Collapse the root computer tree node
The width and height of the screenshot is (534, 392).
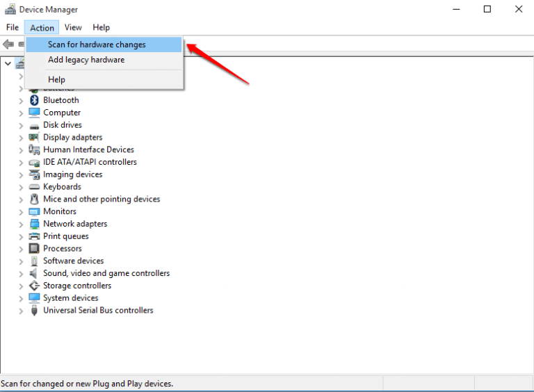pyautogui.click(x=8, y=64)
